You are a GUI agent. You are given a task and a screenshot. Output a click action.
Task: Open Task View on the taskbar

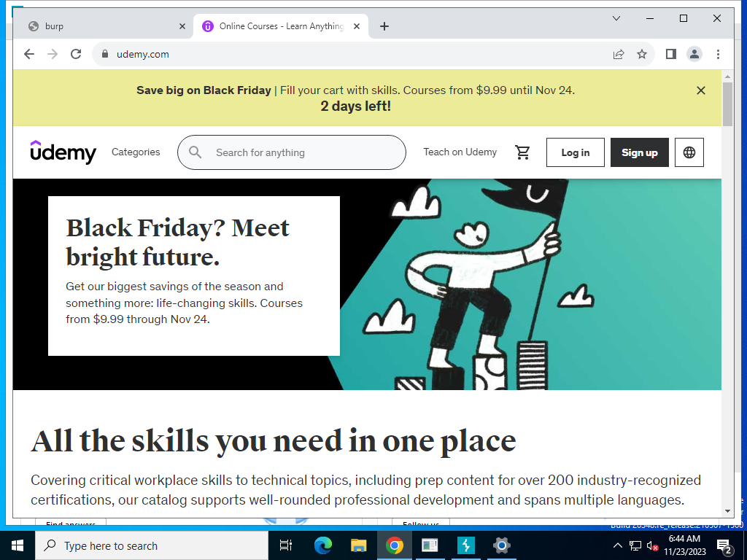click(x=286, y=545)
